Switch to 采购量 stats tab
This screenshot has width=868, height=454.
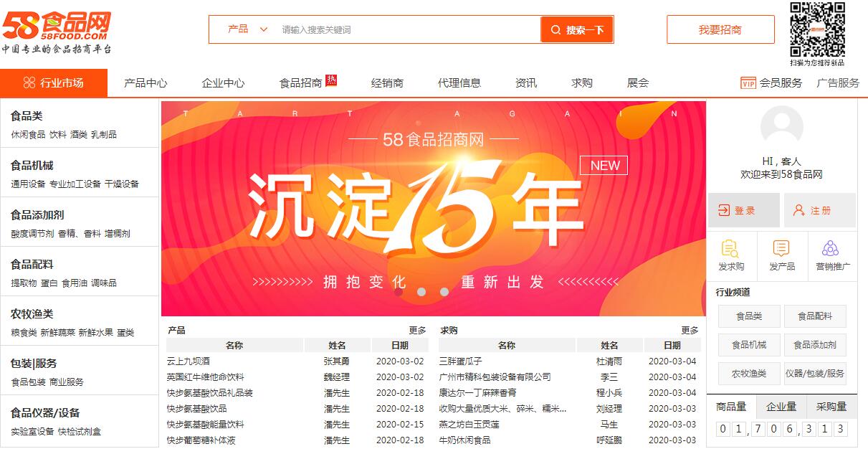tap(831, 406)
